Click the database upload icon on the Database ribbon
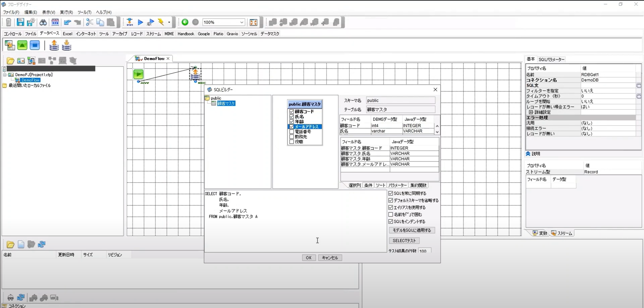This screenshot has width=644, height=308. point(54,45)
